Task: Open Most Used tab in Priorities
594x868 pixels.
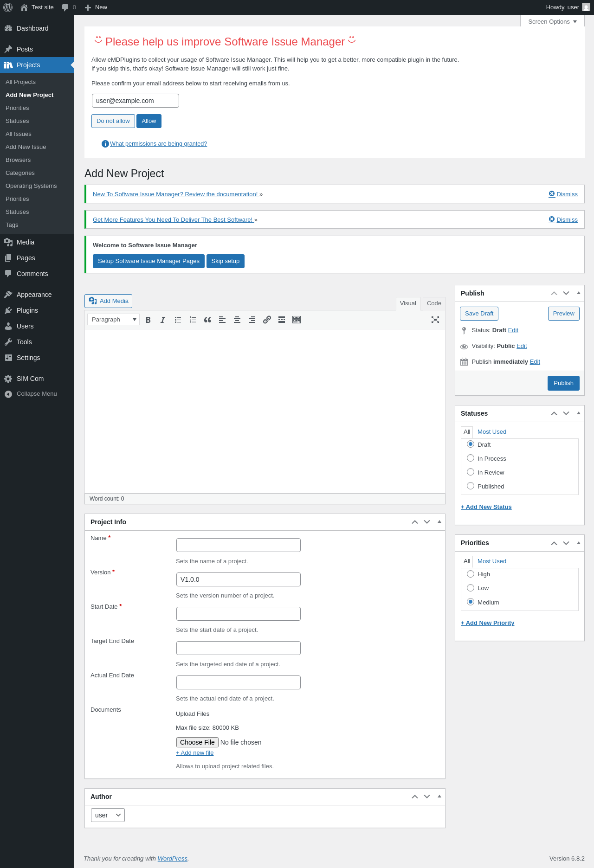Action: 492,561
